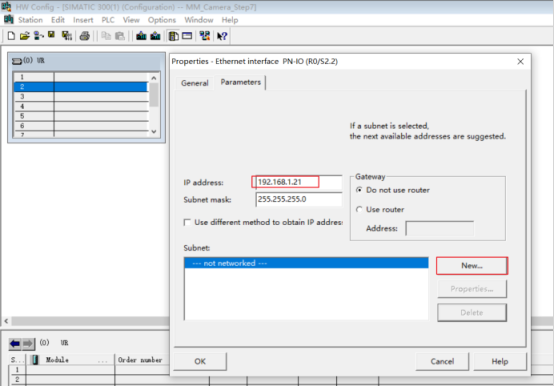The width and height of the screenshot is (554, 386).
Task: Click the rack (0) UR icon
Action: pyautogui.click(x=17, y=61)
